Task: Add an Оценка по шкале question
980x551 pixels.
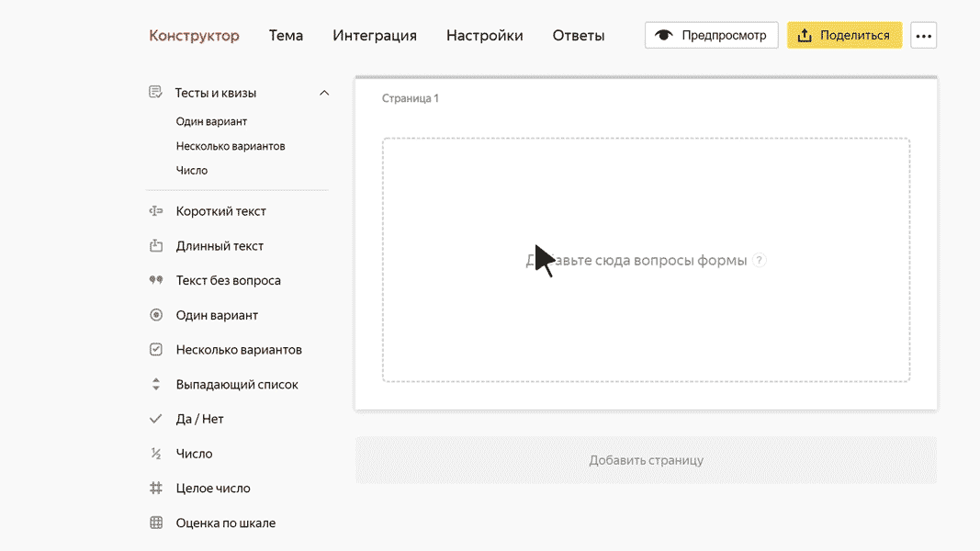Action: point(226,523)
